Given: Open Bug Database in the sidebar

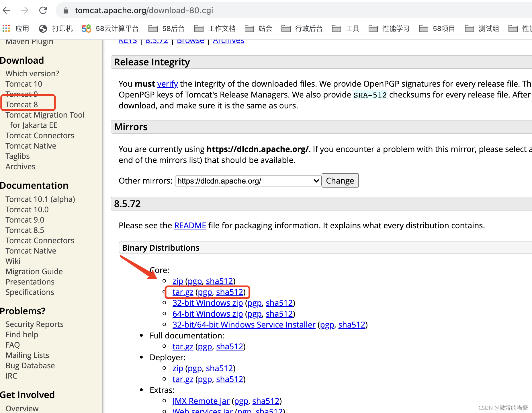Looking at the screenshot, I should (x=30, y=366).
